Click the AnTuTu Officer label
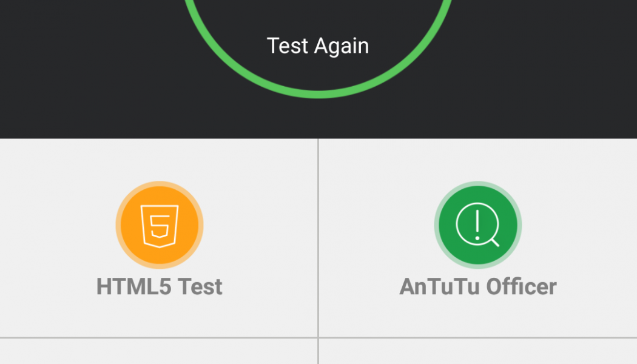This screenshot has width=637, height=364. click(x=478, y=286)
